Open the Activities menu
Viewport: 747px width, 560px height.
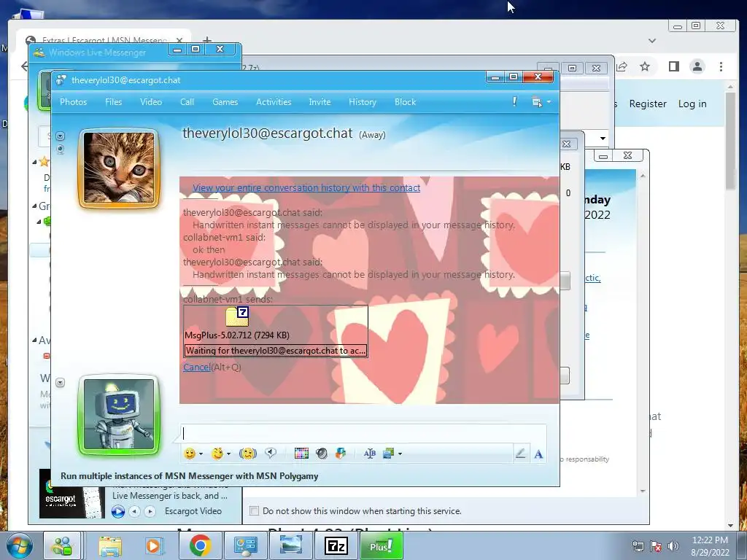click(x=274, y=102)
